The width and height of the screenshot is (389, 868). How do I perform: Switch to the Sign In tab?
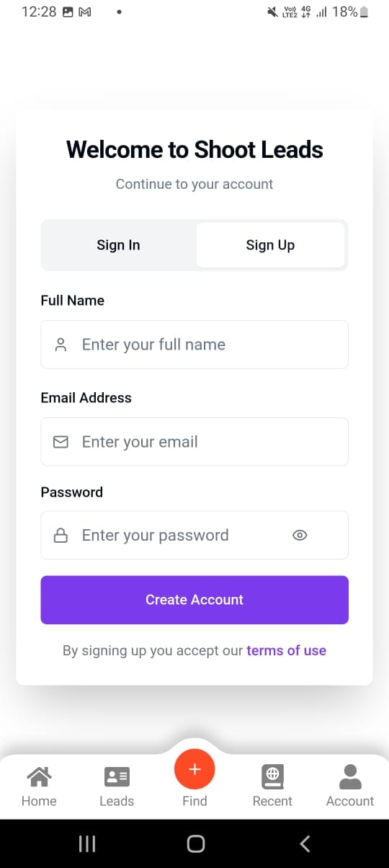pyautogui.click(x=118, y=245)
